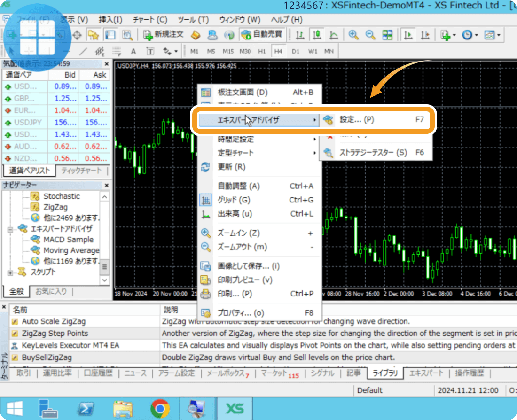Click the New Order (新規注文) button
The width and height of the screenshot is (517, 420).
pyautogui.click(x=164, y=35)
